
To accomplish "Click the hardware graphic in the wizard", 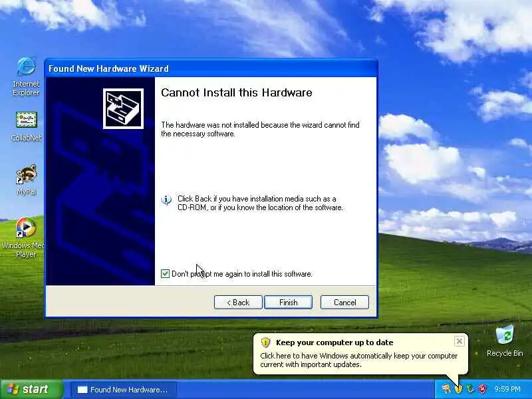I will [x=123, y=108].
